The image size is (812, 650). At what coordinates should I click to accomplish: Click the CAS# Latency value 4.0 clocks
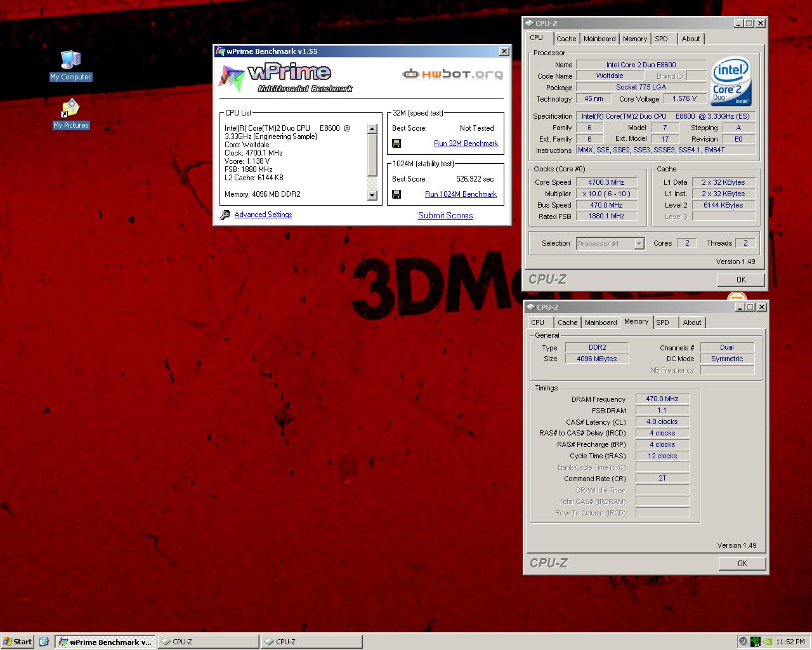pyautogui.click(x=662, y=421)
